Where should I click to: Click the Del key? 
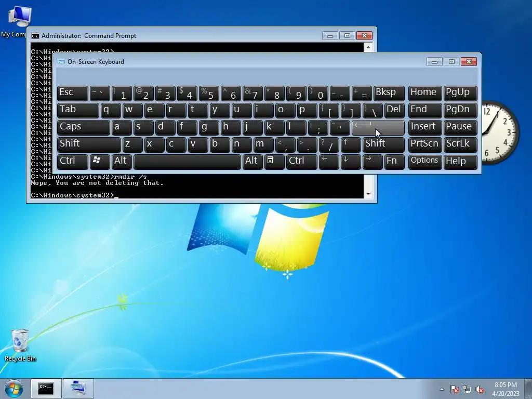click(394, 111)
